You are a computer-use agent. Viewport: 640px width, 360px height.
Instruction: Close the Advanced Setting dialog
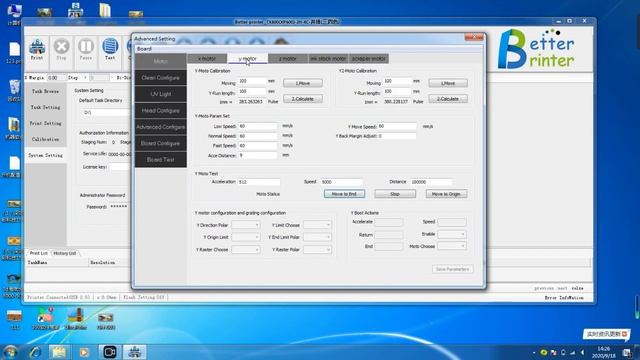click(x=474, y=37)
